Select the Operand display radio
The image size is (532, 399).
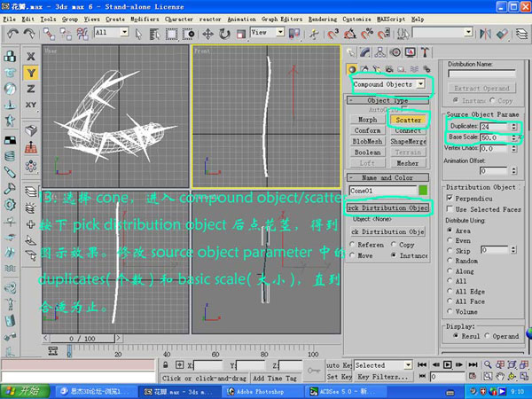[487, 336]
